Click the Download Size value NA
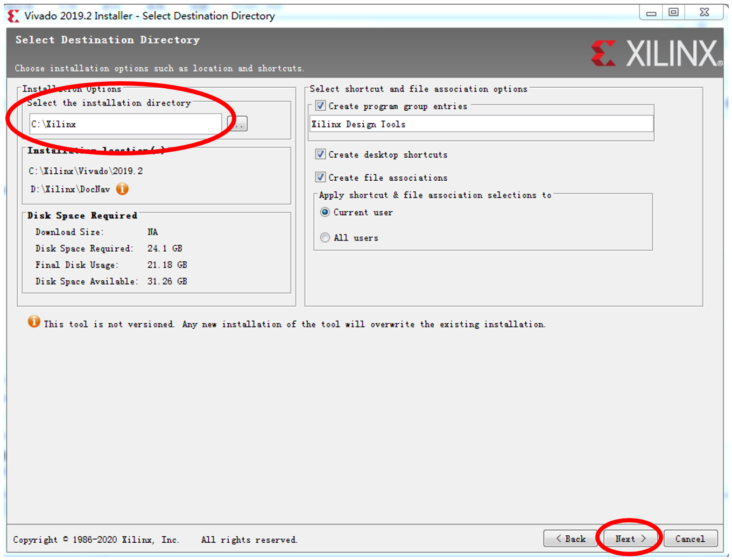 point(153,232)
